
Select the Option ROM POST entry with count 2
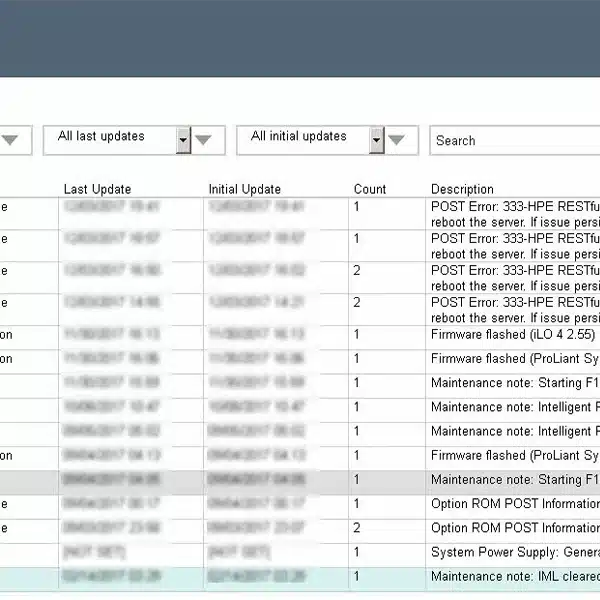pos(514,528)
